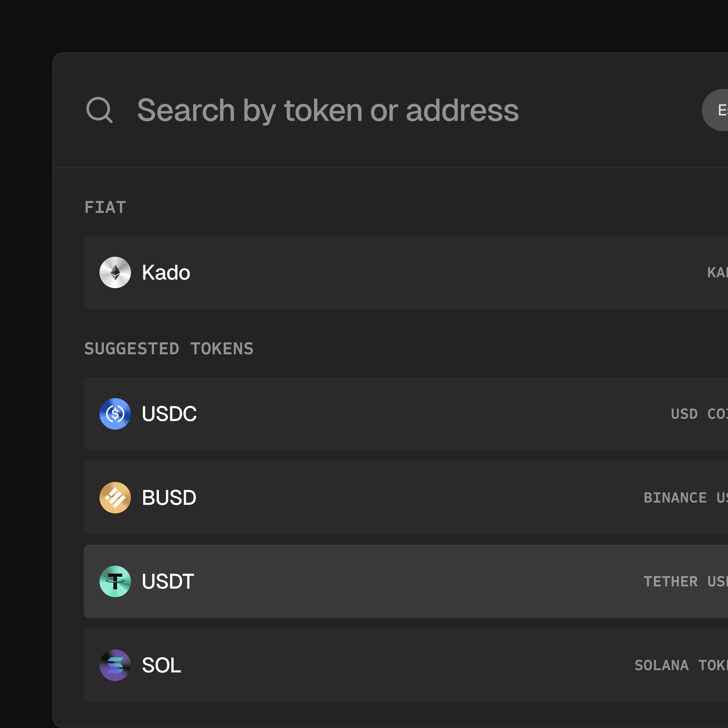
Task: Click the Solana Token description label
Action: click(681, 665)
